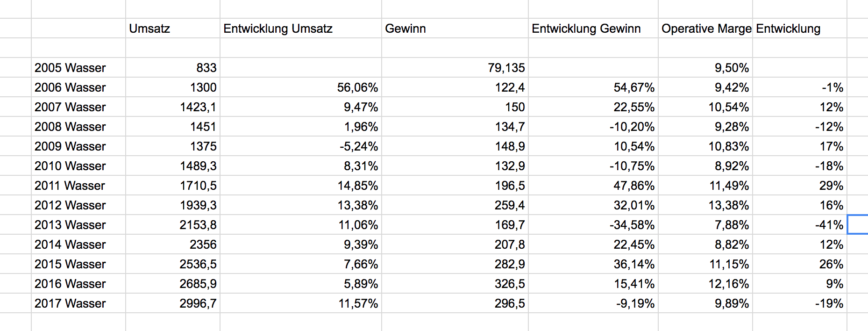Select the Operative Marge header cell
The image size is (868, 331).
[705, 29]
